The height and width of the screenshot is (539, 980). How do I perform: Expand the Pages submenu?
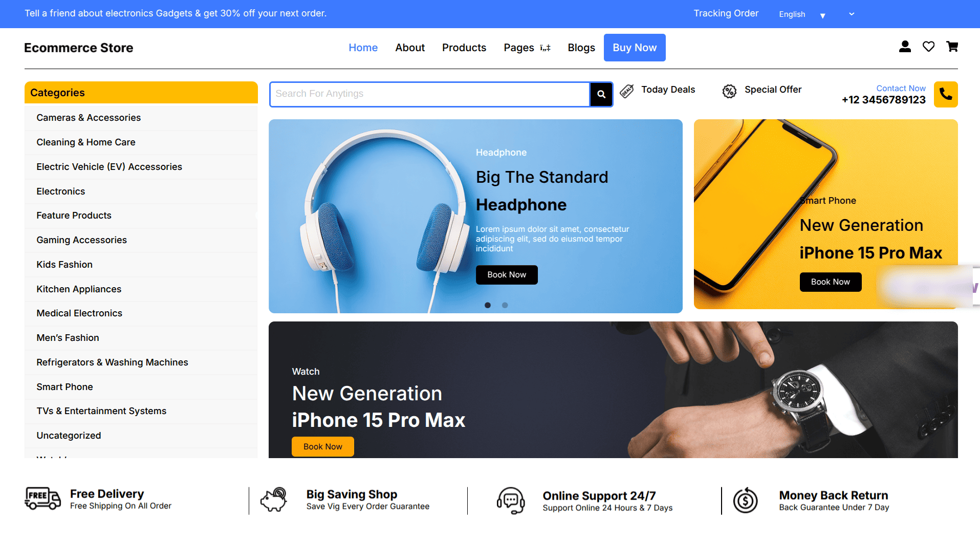[x=546, y=48]
